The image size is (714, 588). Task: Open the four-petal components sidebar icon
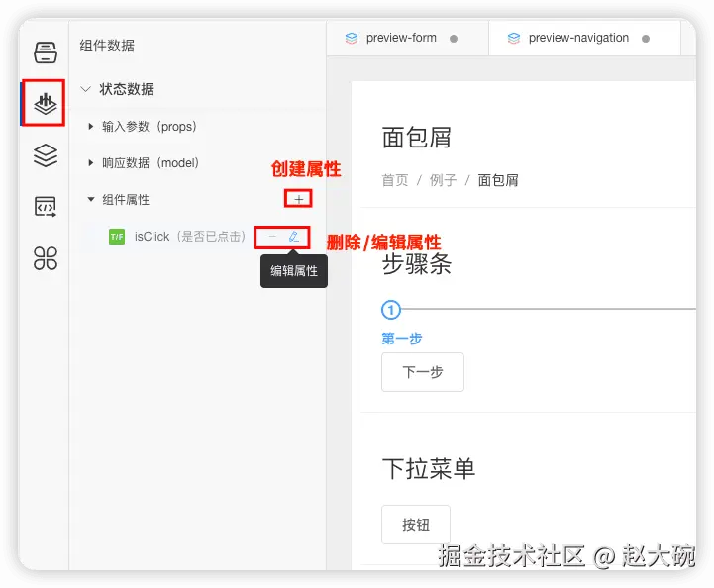click(46, 258)
